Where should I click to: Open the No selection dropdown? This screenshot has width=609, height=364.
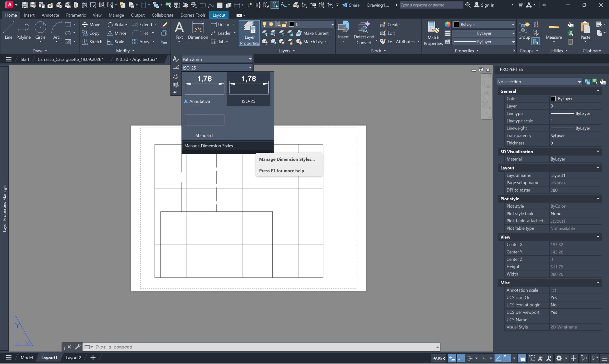(539, 82)
